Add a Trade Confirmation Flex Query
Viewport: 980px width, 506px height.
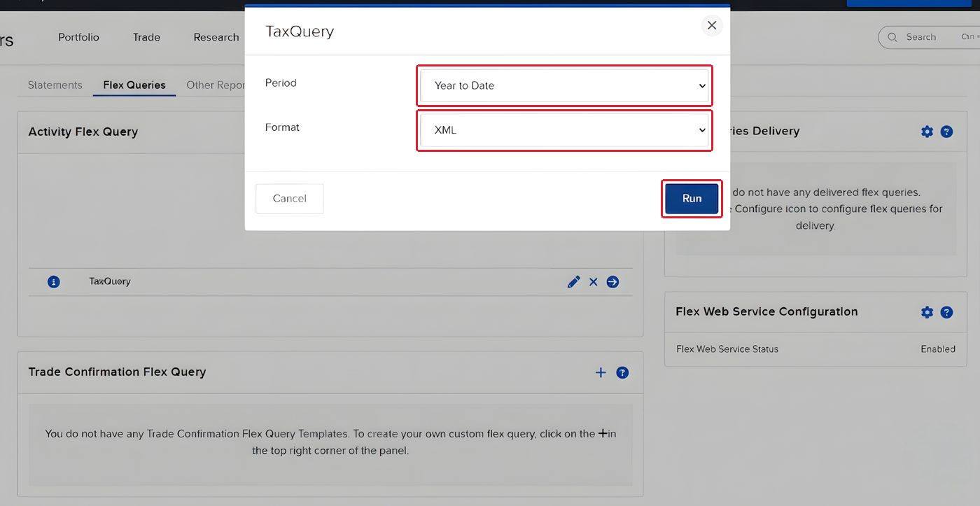tap(601, 372)
